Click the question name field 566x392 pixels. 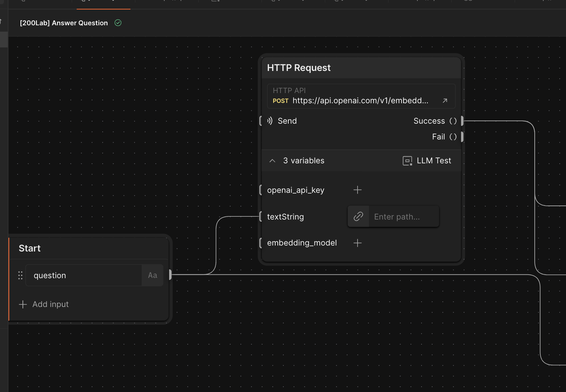[84, 275]
